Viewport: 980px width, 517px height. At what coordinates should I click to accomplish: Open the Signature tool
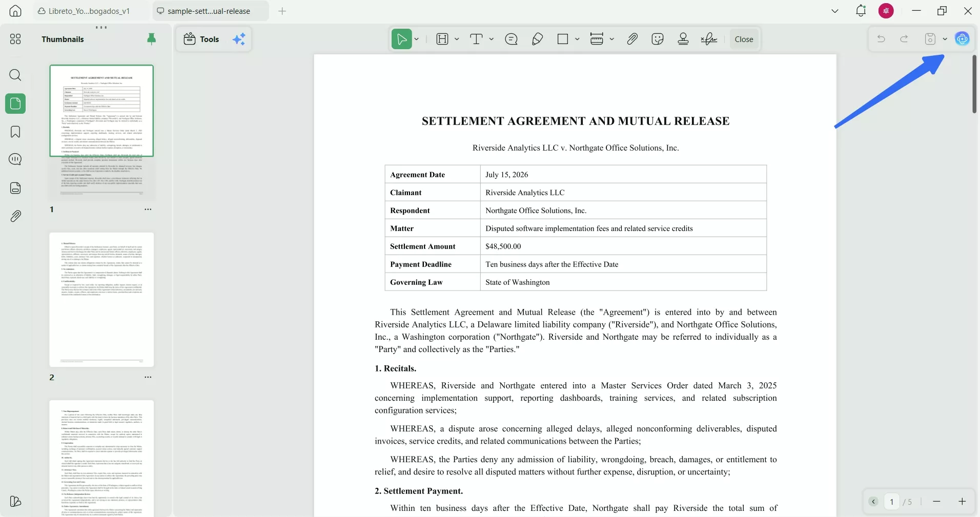709,39
